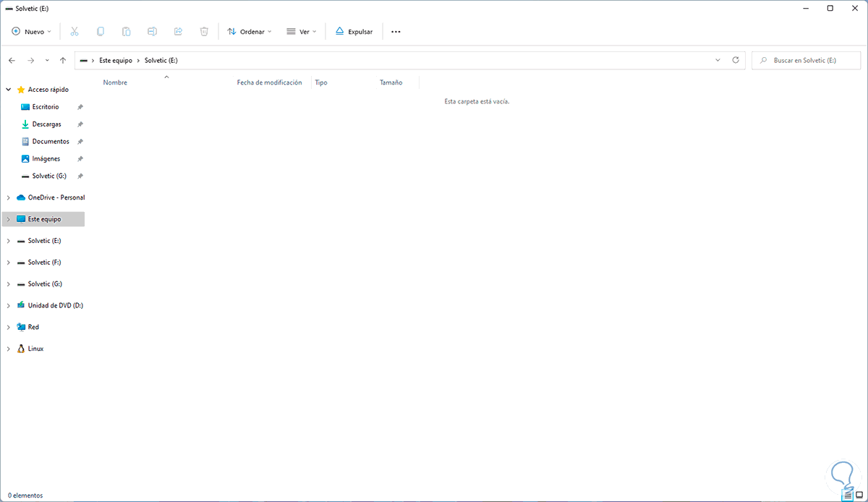This screenshot has width=868, height=502.
Task: Click Este equipo in address breadcrumb
Action: point(116,61)
